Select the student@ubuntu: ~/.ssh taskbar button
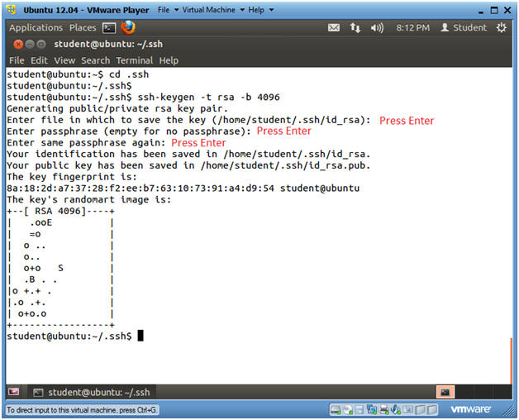Viewport: 519px width, 420px height. [92, 392]
